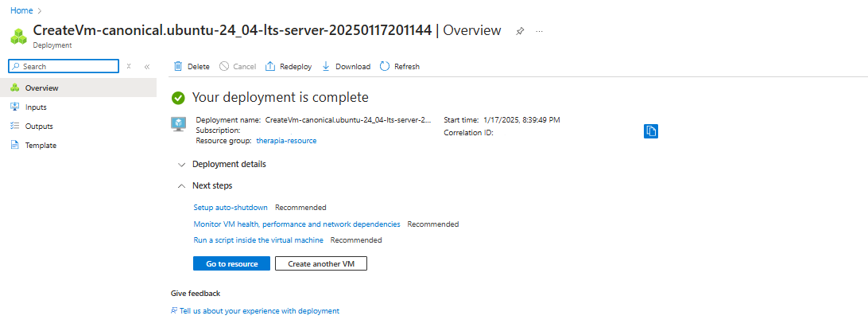
Task: Click the Overview cubes icon in sidebar
Action: 15,88
